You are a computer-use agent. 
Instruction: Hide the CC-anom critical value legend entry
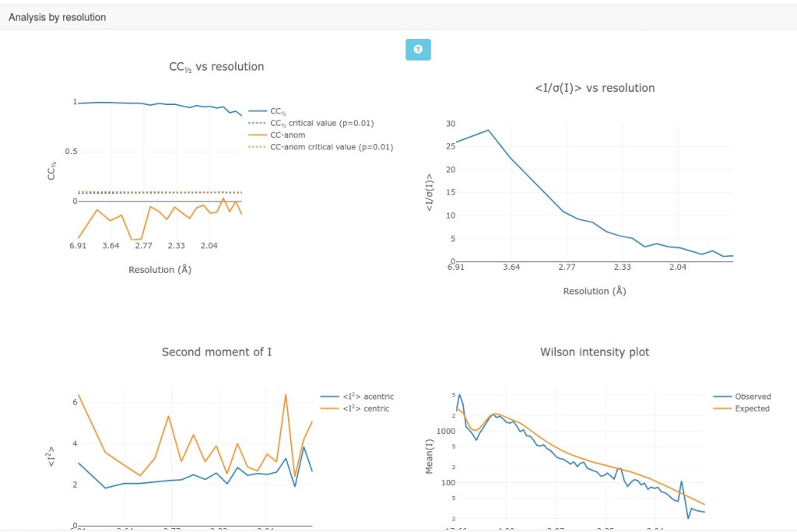[331, 147]
